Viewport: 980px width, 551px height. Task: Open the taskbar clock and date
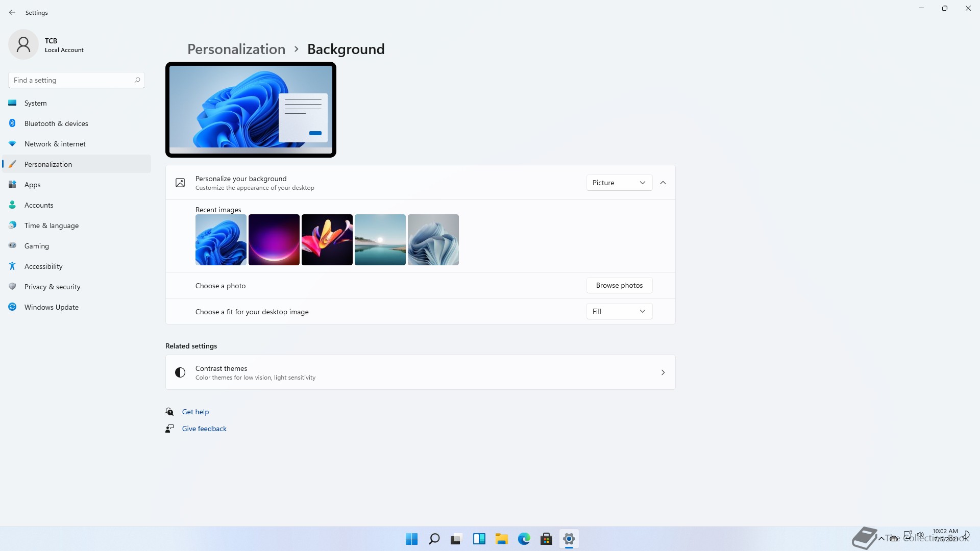945,535
